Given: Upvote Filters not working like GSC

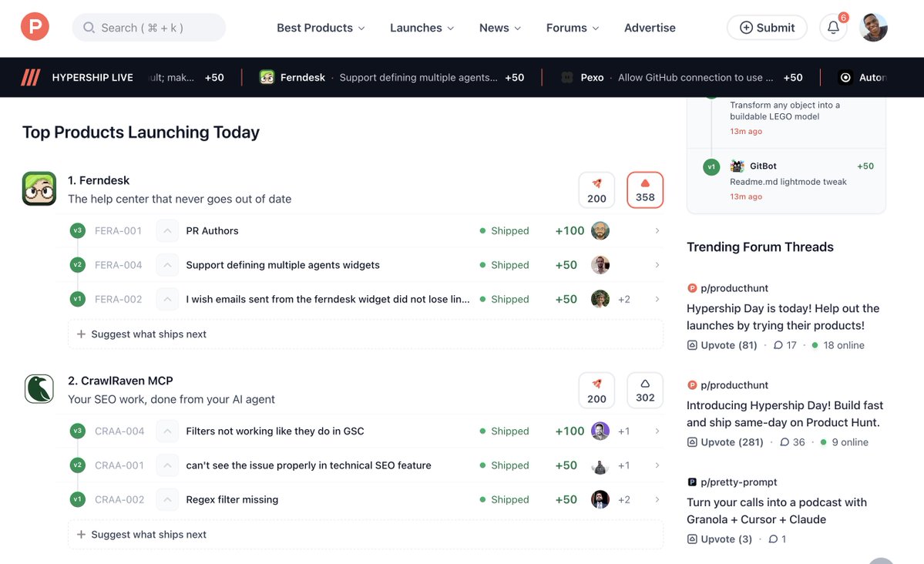Looking at the screenshot, I should click(167, 431).
